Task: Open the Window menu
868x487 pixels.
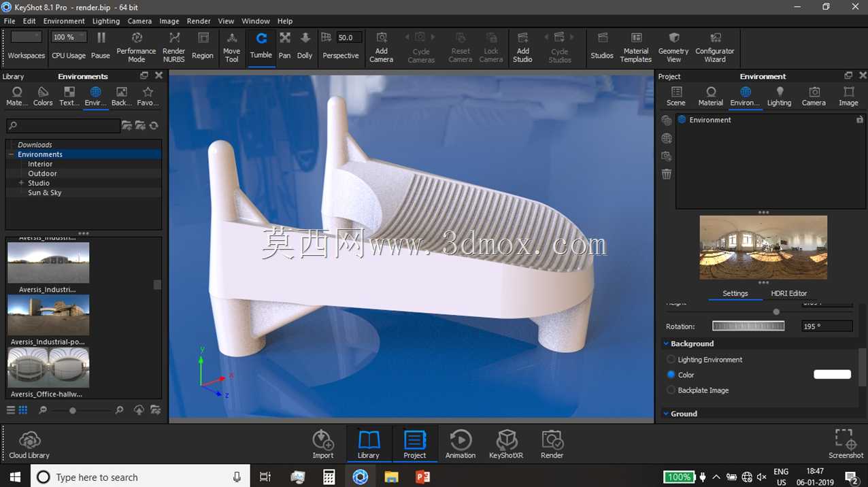Action: pos(256,21)
